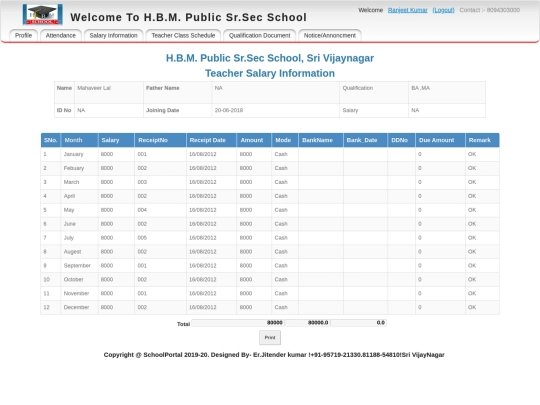Click the school name heading Sri Vijaynagar

click(x=270, y=58)
